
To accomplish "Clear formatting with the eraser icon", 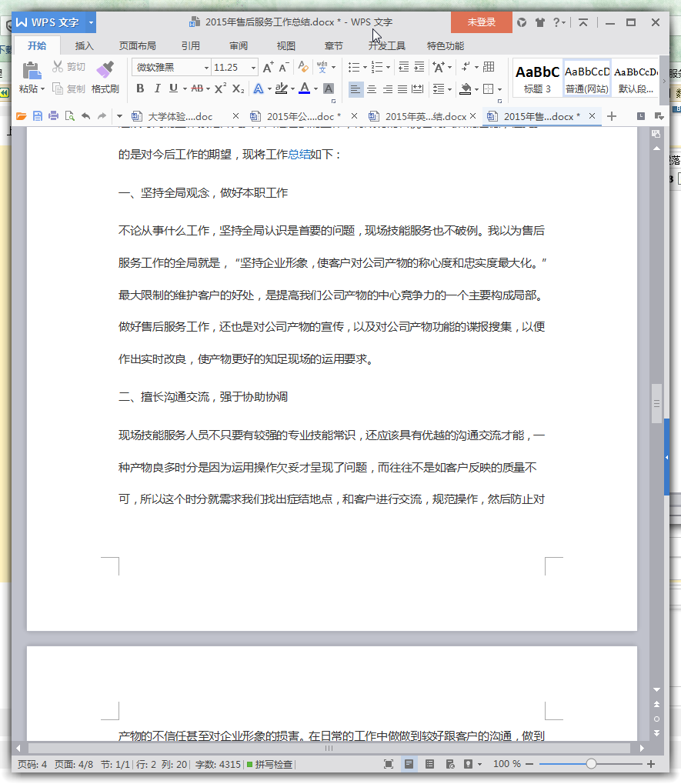I will click(x=303, y=66).
